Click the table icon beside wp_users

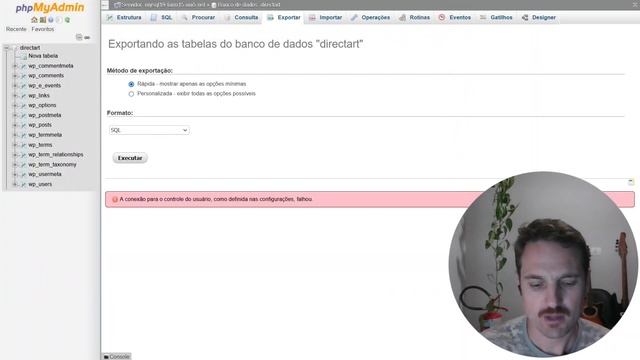23,184
